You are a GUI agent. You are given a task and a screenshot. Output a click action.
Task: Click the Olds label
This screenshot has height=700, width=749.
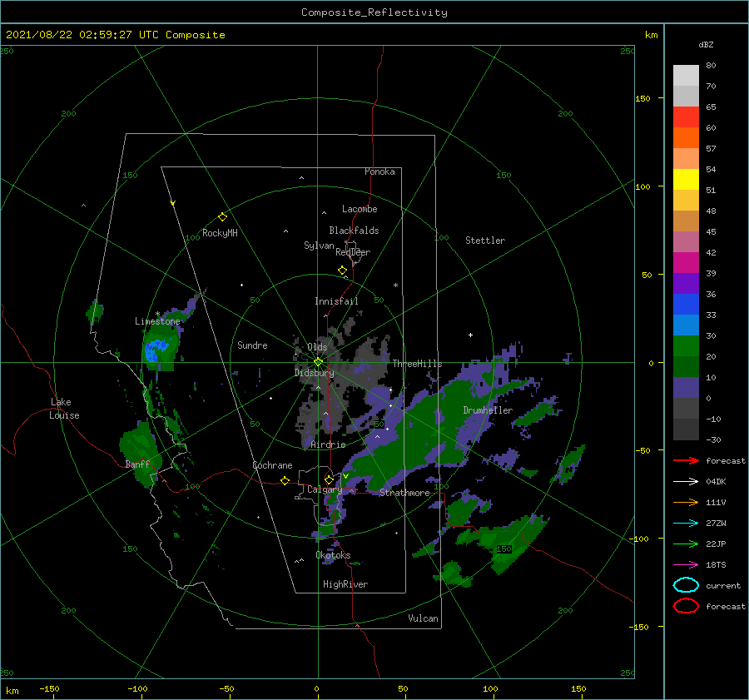317,347
